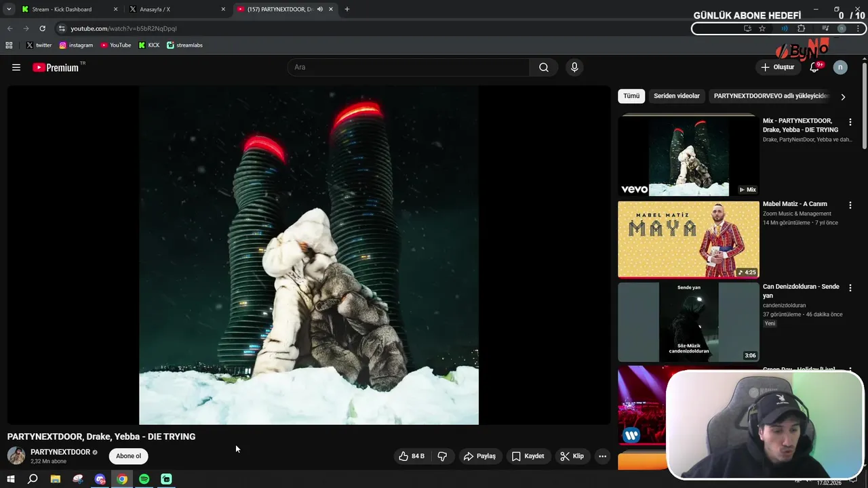Open the Chrome apps grid shortcut
The height and width of the screenshot is (488, 868).
click(x=9, y=45)
